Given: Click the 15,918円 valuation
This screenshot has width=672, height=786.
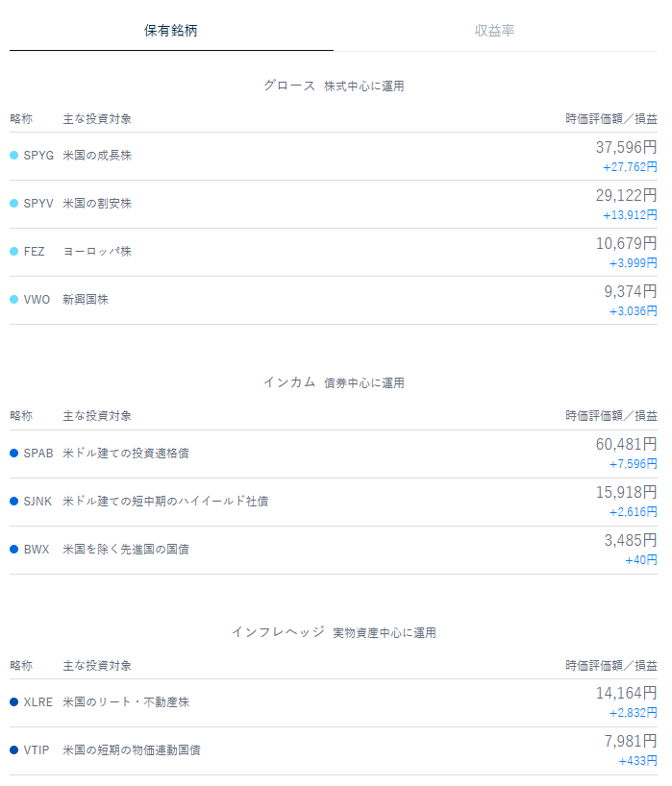Looking at the screenshot, I should [627, 492].
